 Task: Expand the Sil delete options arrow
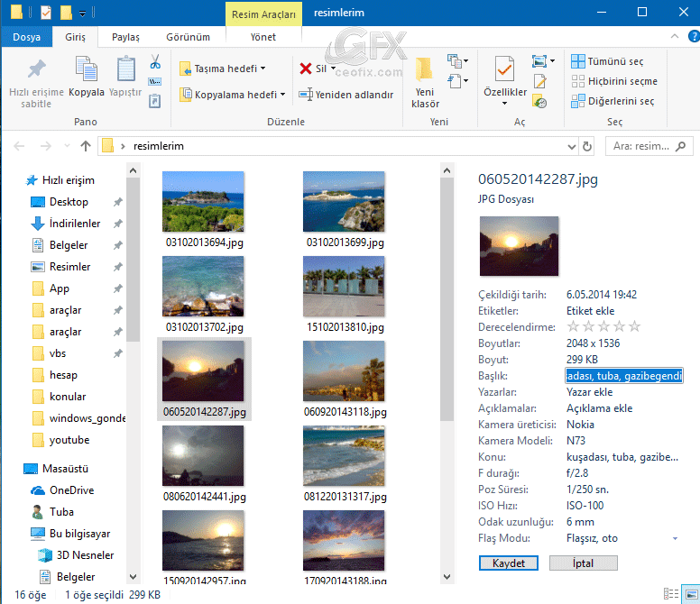tap(333, 69)
